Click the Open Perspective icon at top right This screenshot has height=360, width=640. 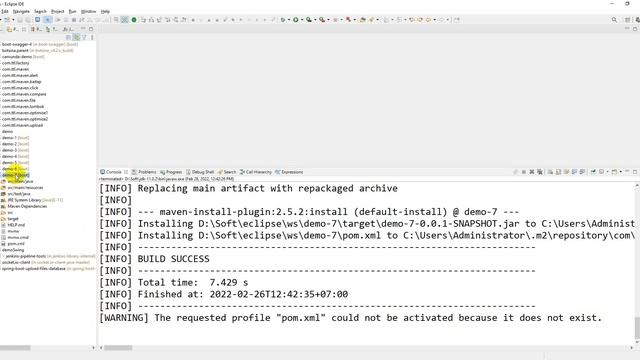[x=628, y=20]
